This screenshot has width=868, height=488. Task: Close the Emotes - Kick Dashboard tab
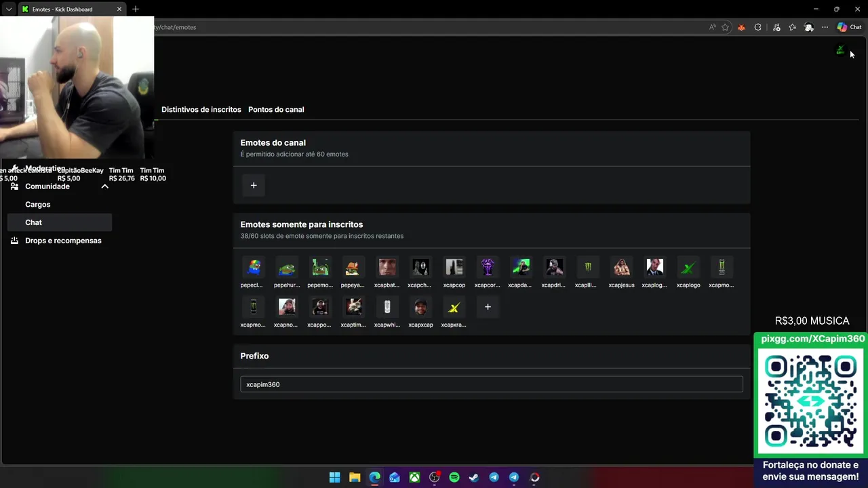[x=119, y=9]
